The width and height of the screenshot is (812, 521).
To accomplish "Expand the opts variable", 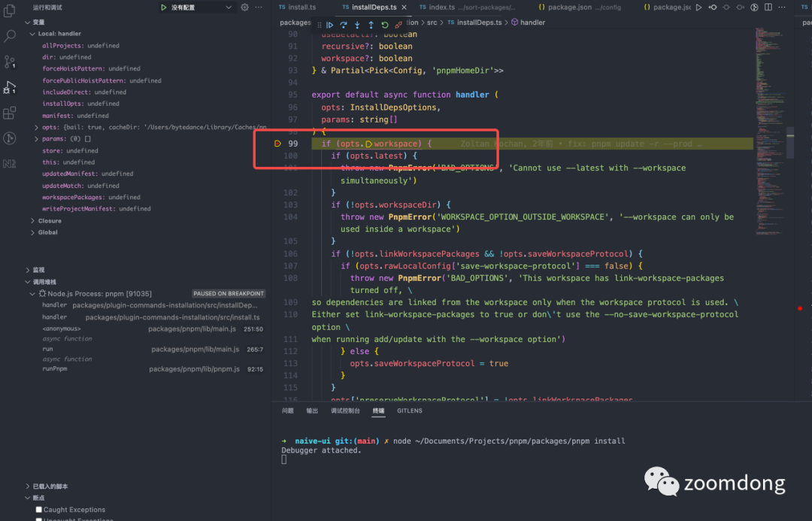I will [36, 127].
